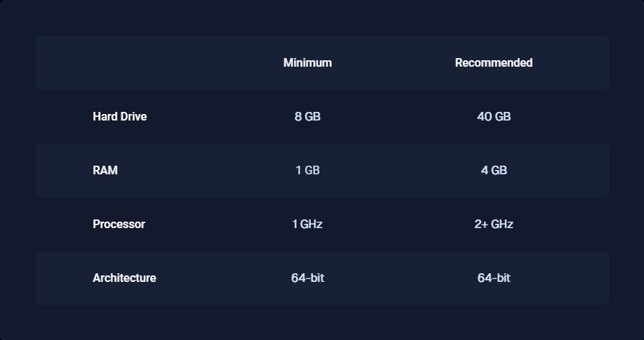
Task: Click the 40 GB recommended hard drive value
Action: (x=494, y=116)
